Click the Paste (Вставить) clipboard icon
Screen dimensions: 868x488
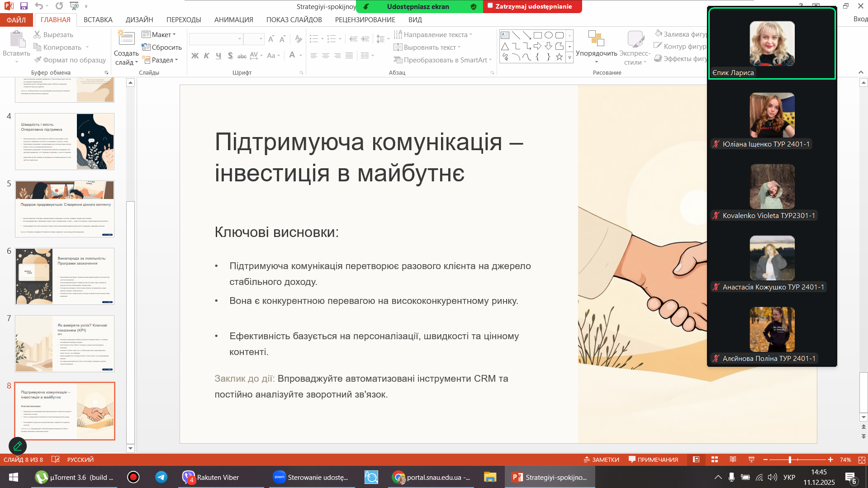tap(17, 40)
